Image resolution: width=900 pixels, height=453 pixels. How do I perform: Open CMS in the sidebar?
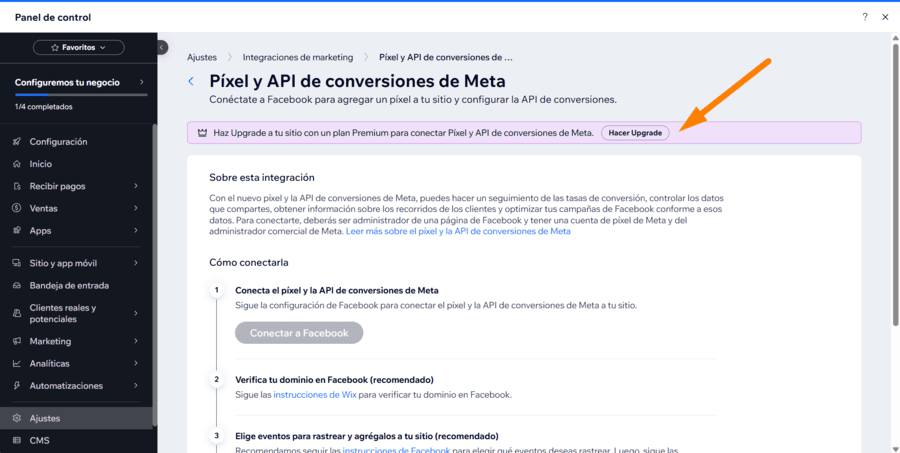(x=76, y=440)
